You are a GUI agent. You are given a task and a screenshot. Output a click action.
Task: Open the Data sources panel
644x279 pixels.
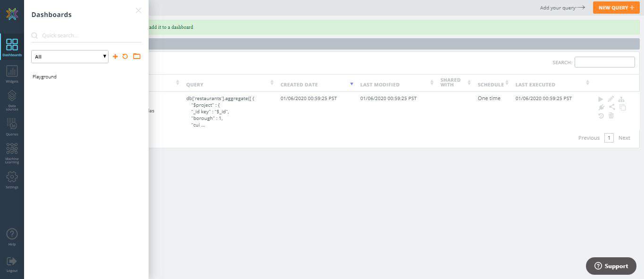point(12,99)
